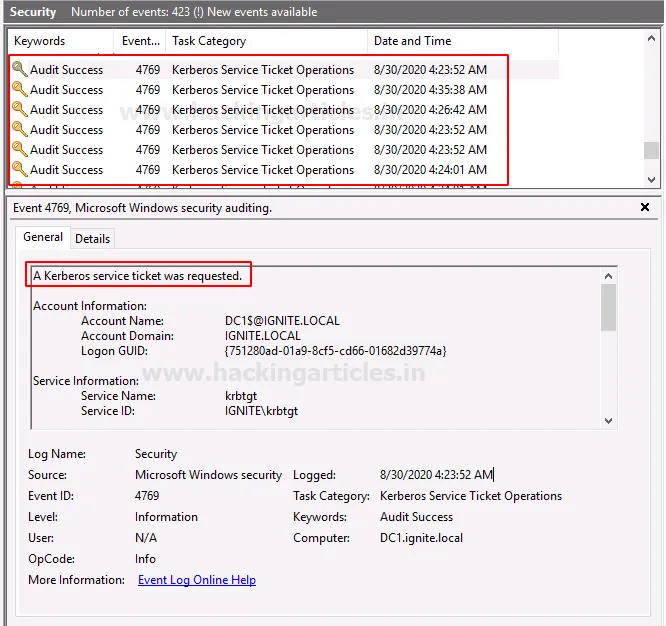666x626 pixels.
Task: Select the Task Category cell of the 4:26:42 AM event
Action: click(263, 110)
